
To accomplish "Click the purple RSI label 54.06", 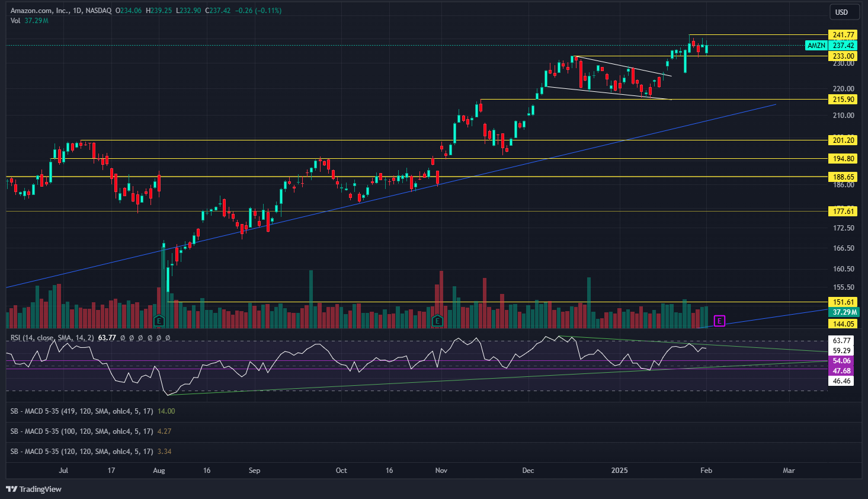I will click(x=841, y=361).
